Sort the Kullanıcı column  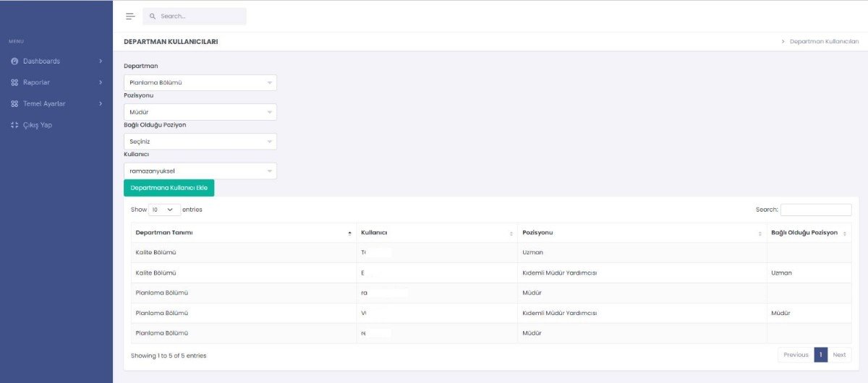[x=511, y=233]
